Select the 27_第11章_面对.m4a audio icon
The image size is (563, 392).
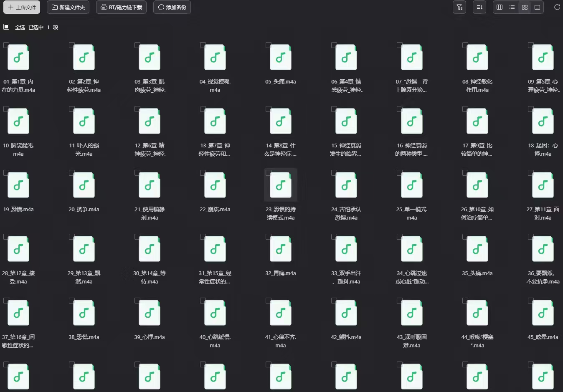click(543, 185)
